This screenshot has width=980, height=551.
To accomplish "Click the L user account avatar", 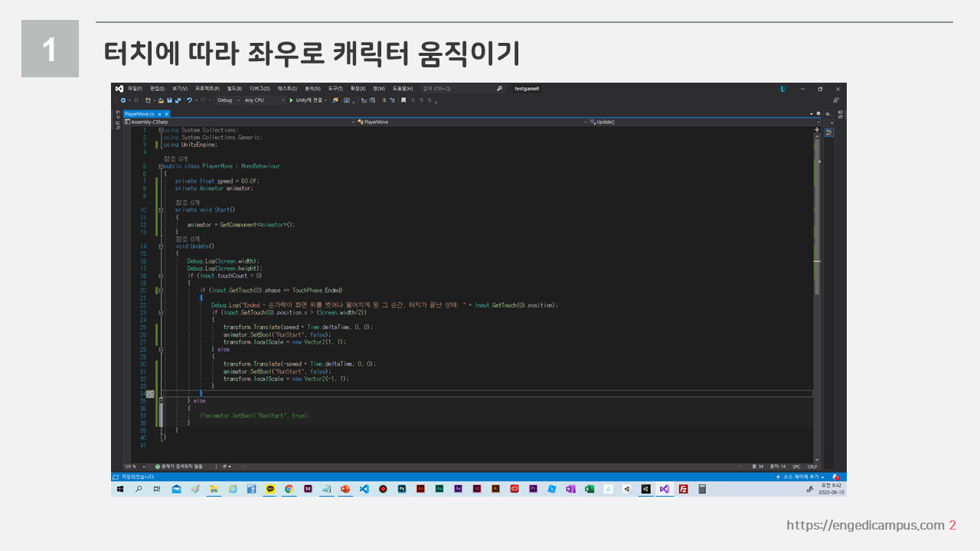I will point(782,89).
